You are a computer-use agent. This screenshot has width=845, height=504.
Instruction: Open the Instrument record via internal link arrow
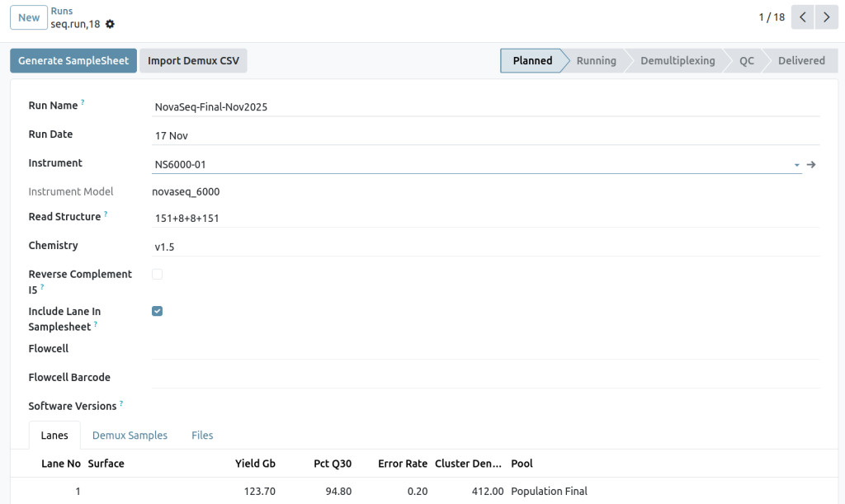pyautogui.click(x=811, y=164)
